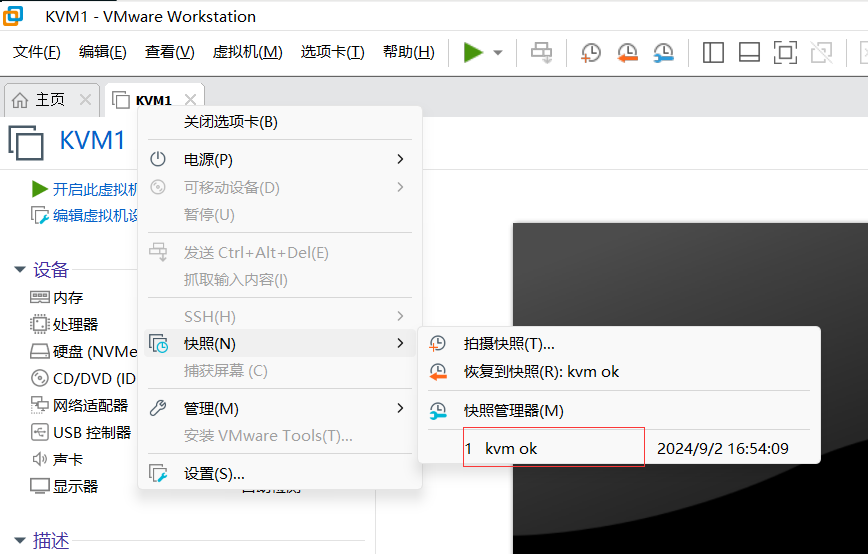Open 设置(S)... from context menu

tap(280, 474)
